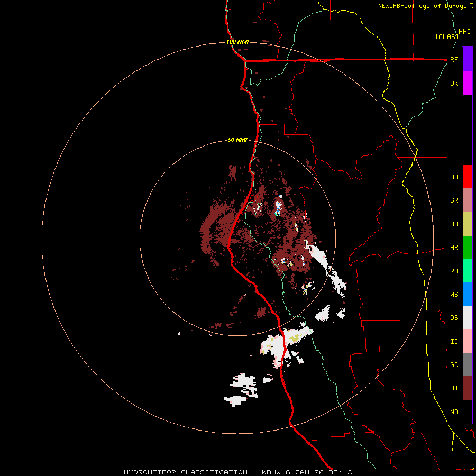Click the GC gray legend swatch
Image resolution: width=476 pixels, height=476 pixels.
467,364
